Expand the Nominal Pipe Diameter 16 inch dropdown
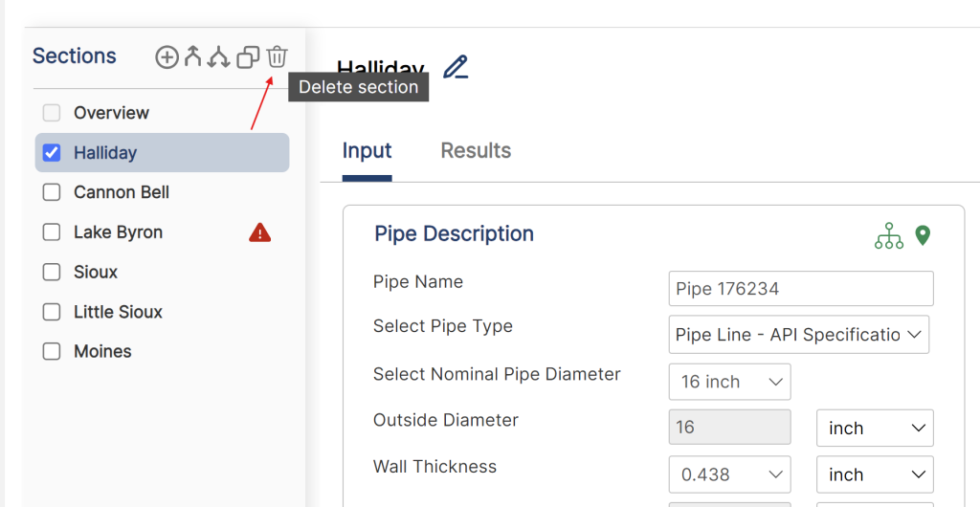The height and width of the screenshot is (507, 980). (729, 382)
